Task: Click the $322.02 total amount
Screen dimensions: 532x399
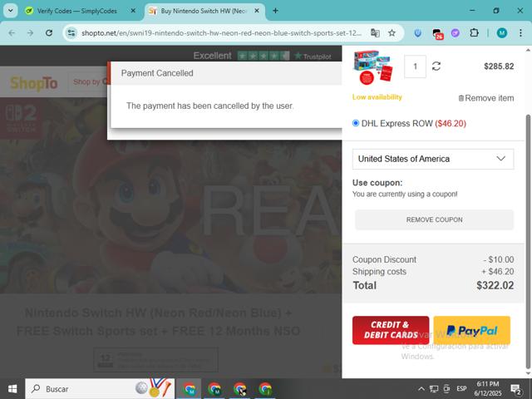Action: tap(495, 285)
